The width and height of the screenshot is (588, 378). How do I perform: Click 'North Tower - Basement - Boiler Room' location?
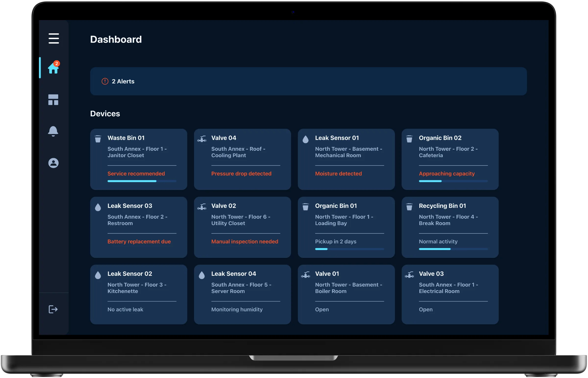349,288
